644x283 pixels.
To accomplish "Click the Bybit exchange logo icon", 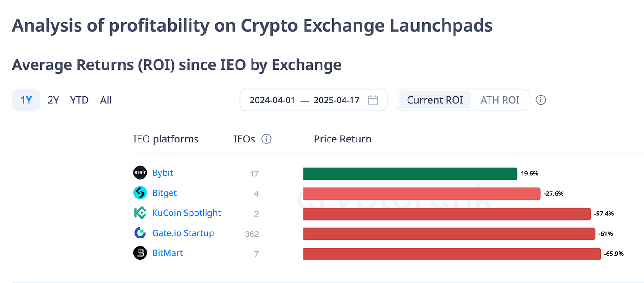I will click(x=140, y=173).
